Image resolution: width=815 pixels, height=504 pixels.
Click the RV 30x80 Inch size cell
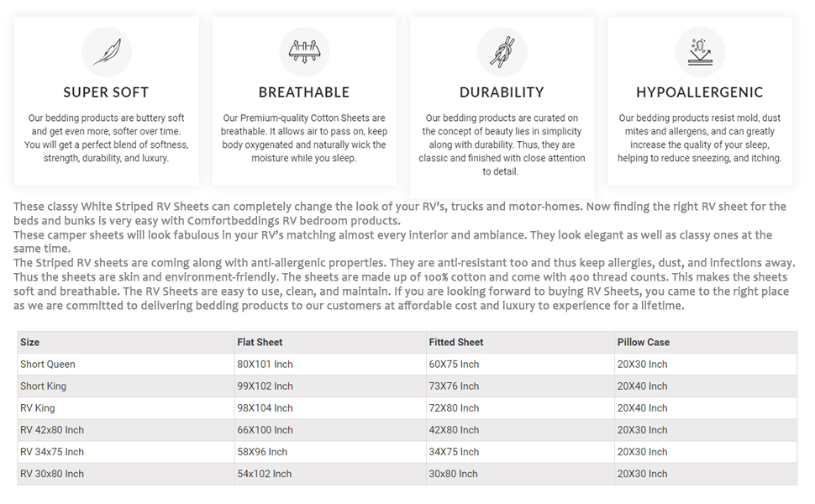[x=52, y=474]
